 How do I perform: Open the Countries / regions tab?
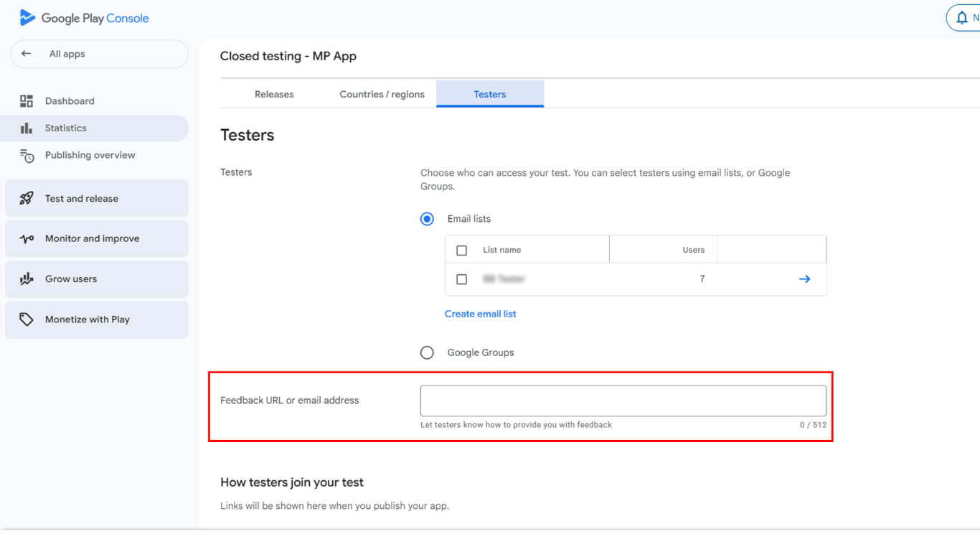[382, 94]
